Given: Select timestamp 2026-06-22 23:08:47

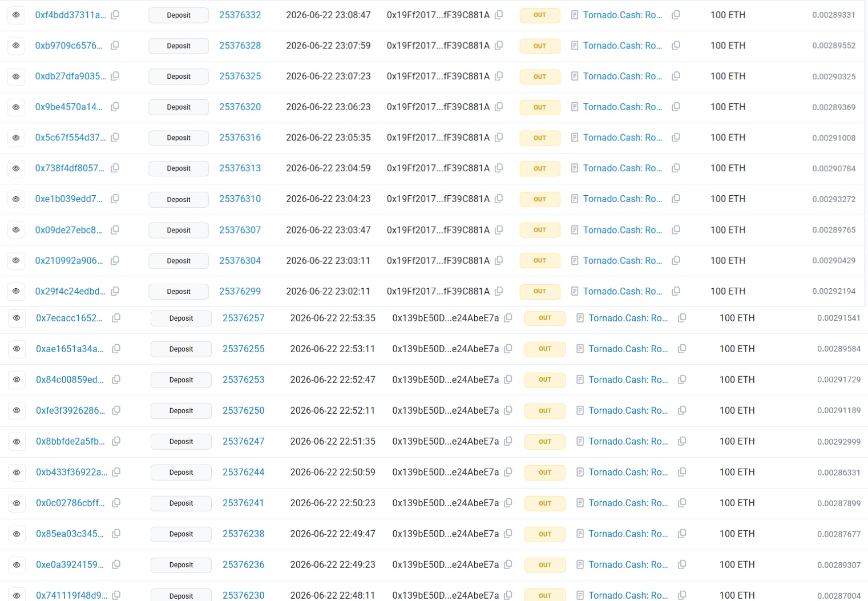Looking at the screenshot, I should 328,15.
